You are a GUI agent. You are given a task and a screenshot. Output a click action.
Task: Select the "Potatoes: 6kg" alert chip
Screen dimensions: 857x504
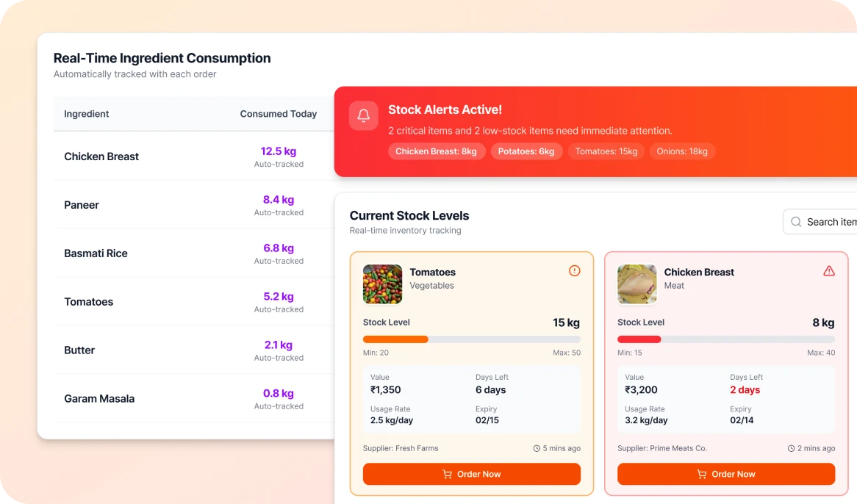526,151
